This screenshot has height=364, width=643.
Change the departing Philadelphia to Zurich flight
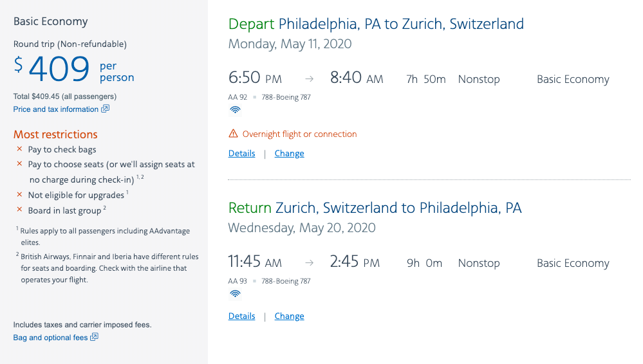point(289,154)
